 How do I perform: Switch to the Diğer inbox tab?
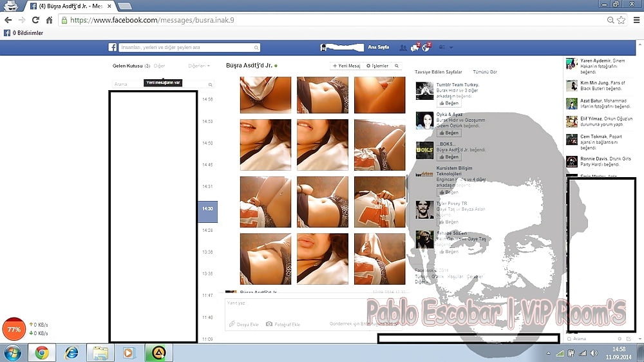click(159, 66)
